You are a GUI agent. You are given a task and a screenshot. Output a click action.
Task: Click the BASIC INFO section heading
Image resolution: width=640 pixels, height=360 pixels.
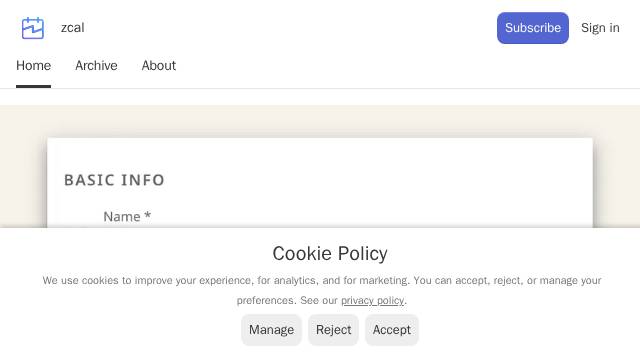click(x=114, y=180)
